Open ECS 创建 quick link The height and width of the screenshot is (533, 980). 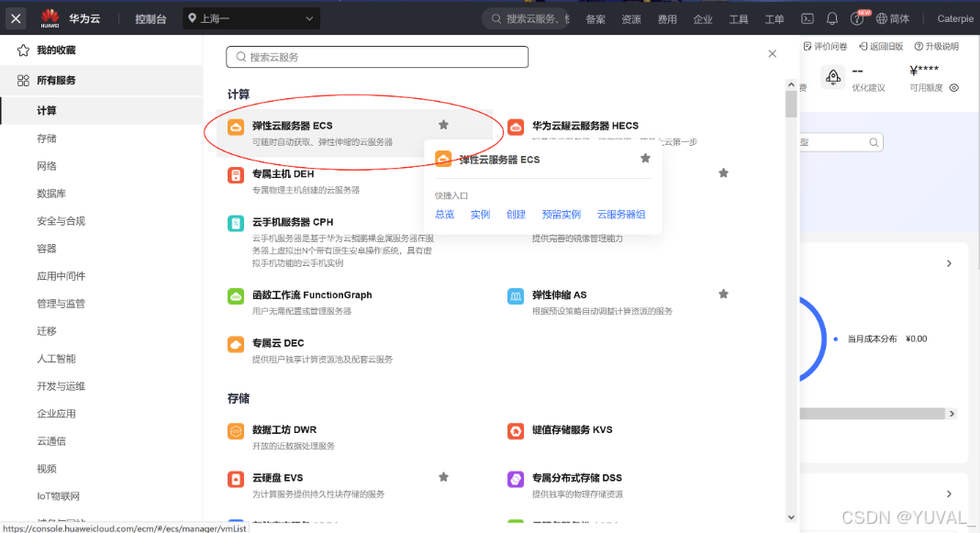point(516,215)
